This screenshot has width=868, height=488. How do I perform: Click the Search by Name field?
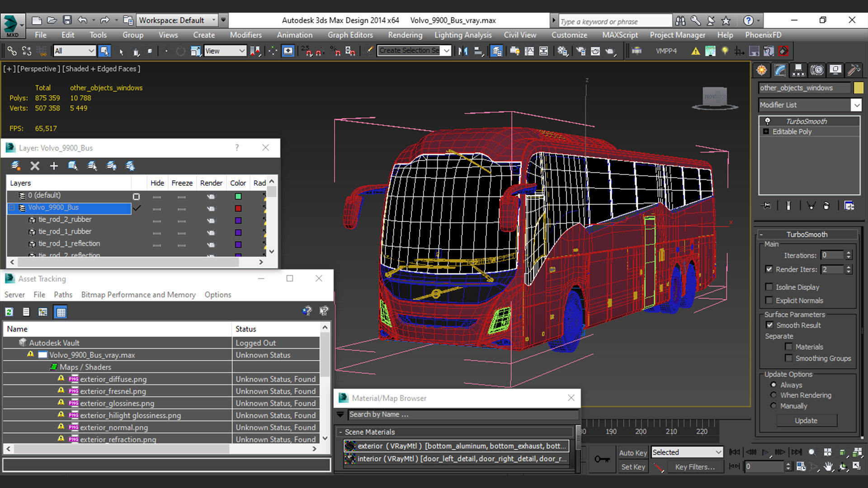pos(462,414)
